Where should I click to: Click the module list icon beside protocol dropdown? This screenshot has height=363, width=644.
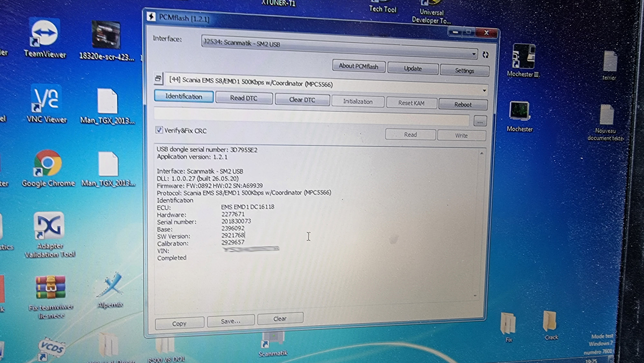(158, 79)
